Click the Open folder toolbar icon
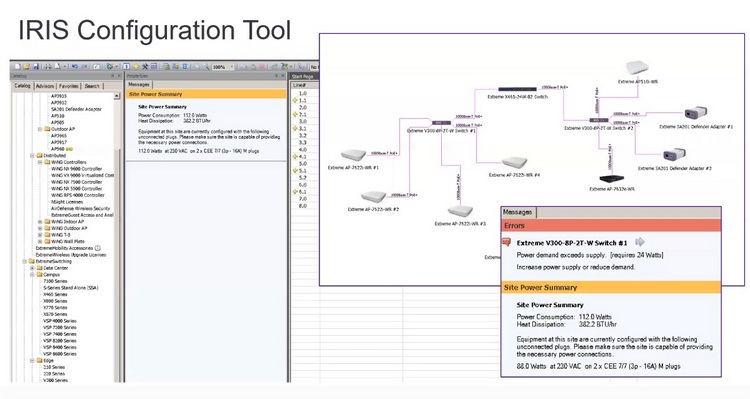The width and height of the screenshot is (750, 399). click(x=26, y=67)
